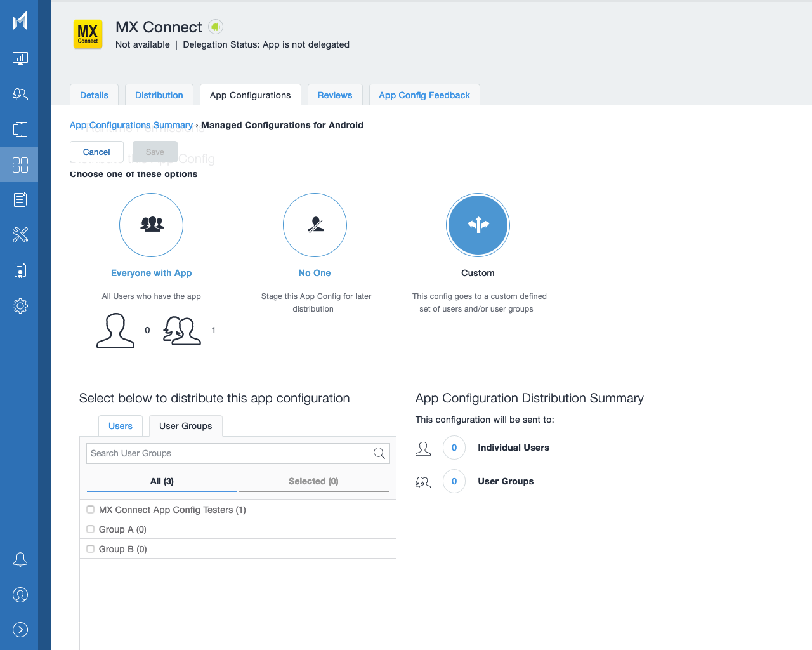Open notifications via the bell icon

pyautogui.click(x=20, y=559)
